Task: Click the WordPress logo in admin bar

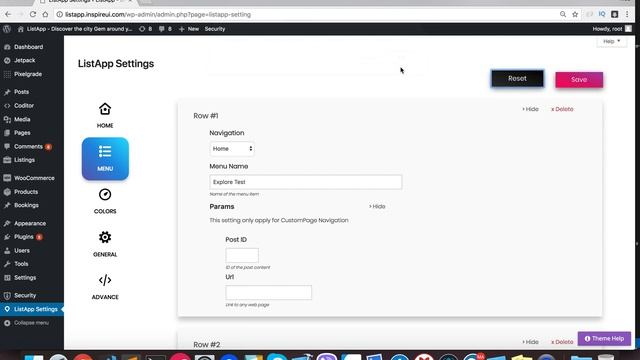Action: click(x=7, y=29)
